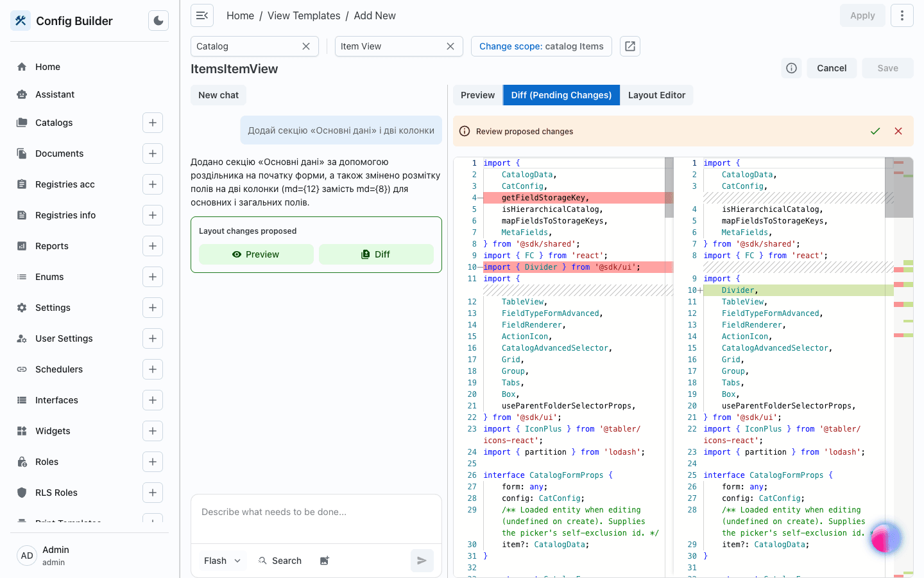
Task: Open Registries acc in sidebar
Action: pyautogui.click(x=65, y=184)
